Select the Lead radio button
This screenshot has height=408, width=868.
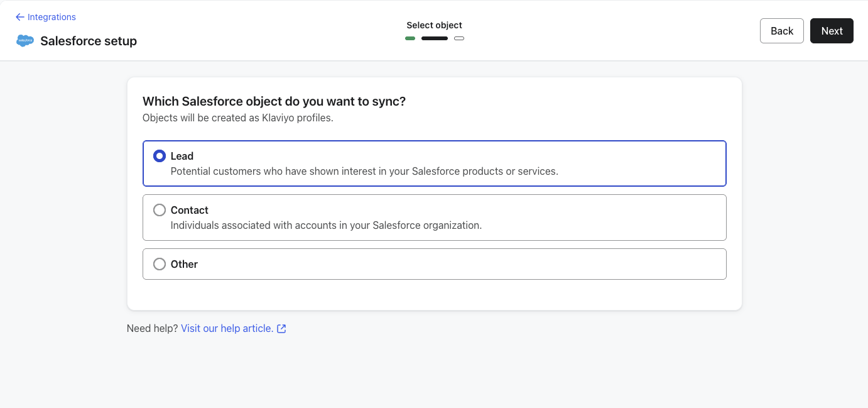[x=160, y=156]
